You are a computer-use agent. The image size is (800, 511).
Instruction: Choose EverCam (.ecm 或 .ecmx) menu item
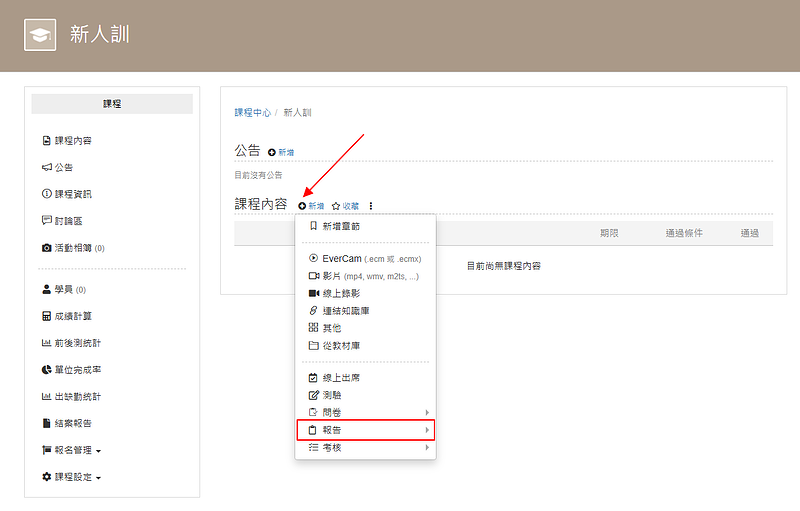coord(365,259)
